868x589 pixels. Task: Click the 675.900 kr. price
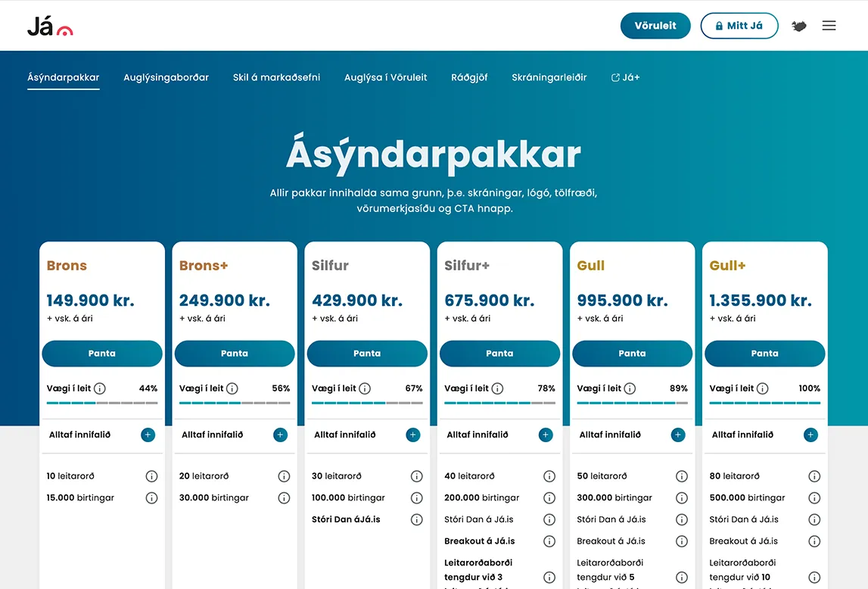coord(490,301)
